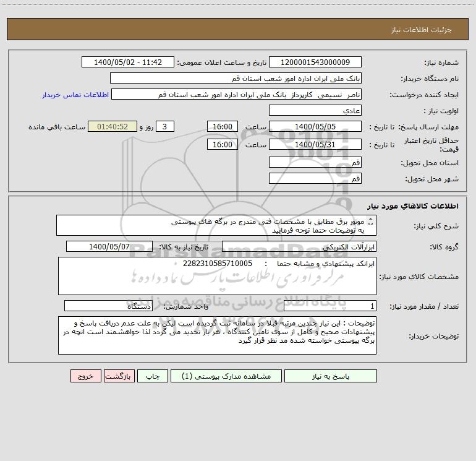This screenshot has height=461, width=476.
Task: Click the جزئیات اطلاعات نیاز header title
Action: tap(422, 30)
